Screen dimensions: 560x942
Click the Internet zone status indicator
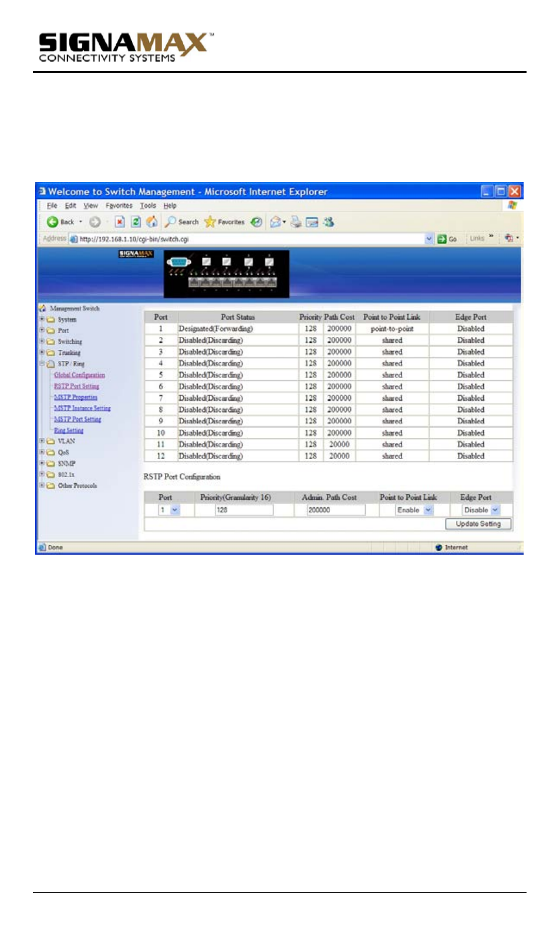click(x=451, y=547)
